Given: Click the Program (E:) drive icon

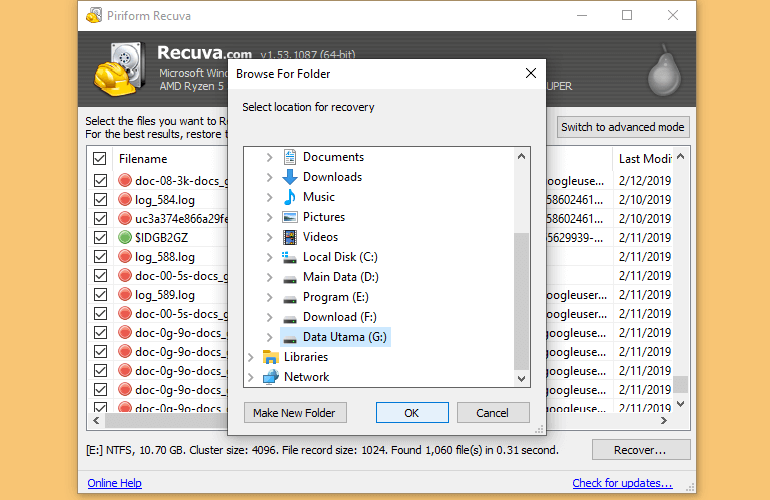Looking at the screenshot, I should click(290, 299).
